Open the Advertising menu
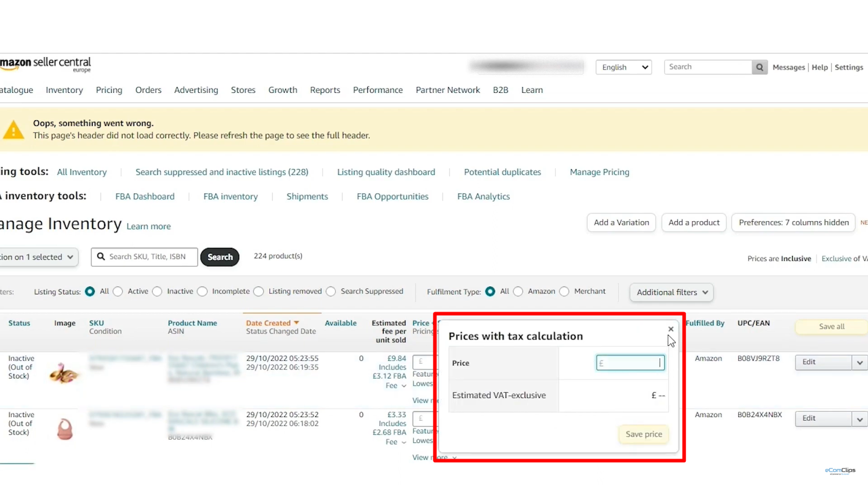868x488 pixels. [196, 90]
